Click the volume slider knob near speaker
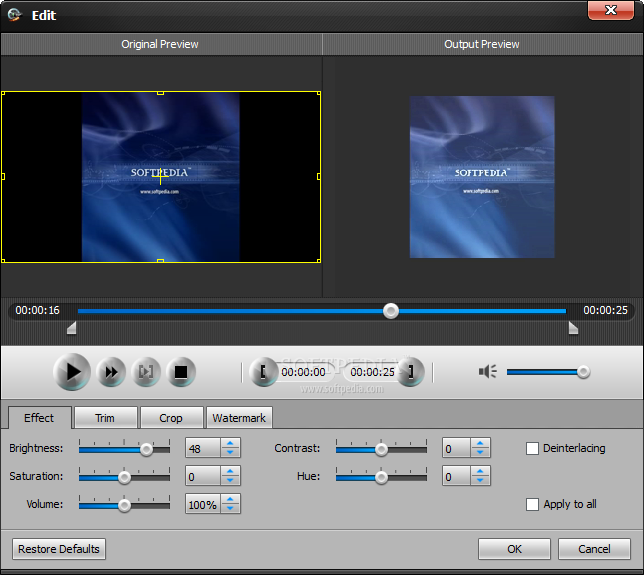The height and width of the screenshot is (575, 644). [x=583, y=372]
